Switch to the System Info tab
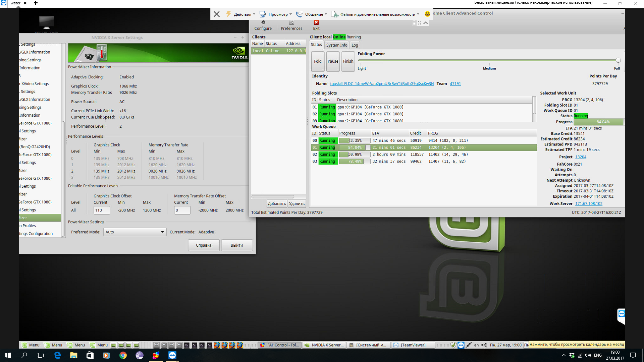This screenshot has height=362, width=644. (x=336, y=45)
